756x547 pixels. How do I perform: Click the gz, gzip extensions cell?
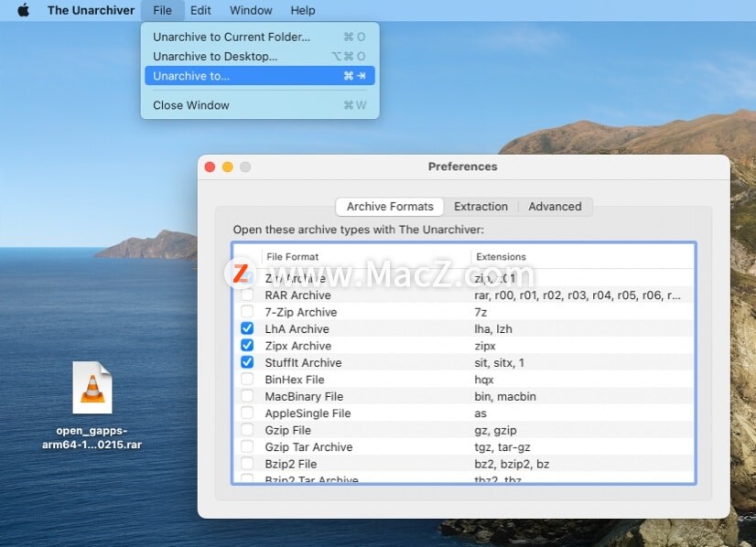point(495,430)
